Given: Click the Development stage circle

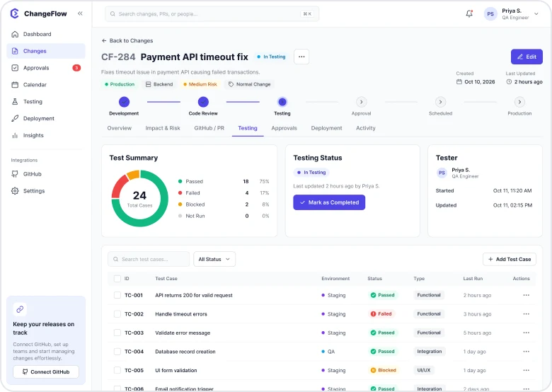Looking at the screenshot, I should [124, 102].
